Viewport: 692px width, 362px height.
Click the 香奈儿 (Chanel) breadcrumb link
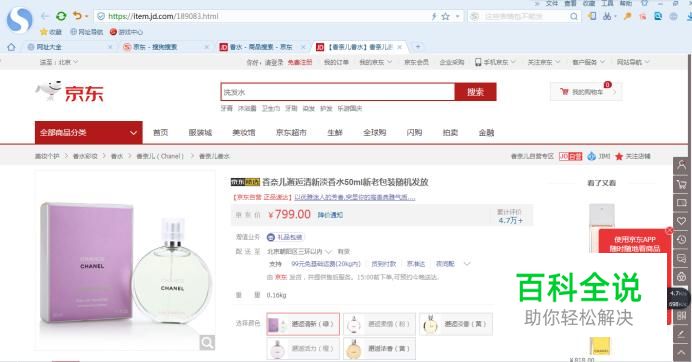(160, 156)
